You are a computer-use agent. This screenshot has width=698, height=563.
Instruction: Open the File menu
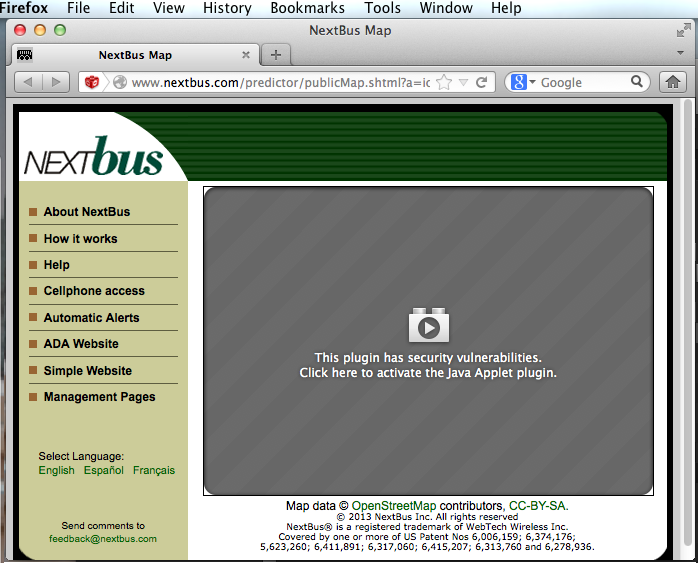78,8
